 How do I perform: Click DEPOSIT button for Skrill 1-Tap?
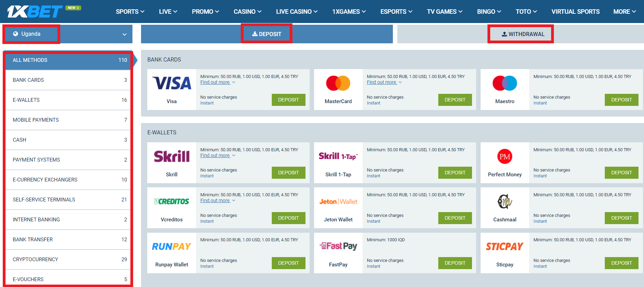(x=455, y=173)
